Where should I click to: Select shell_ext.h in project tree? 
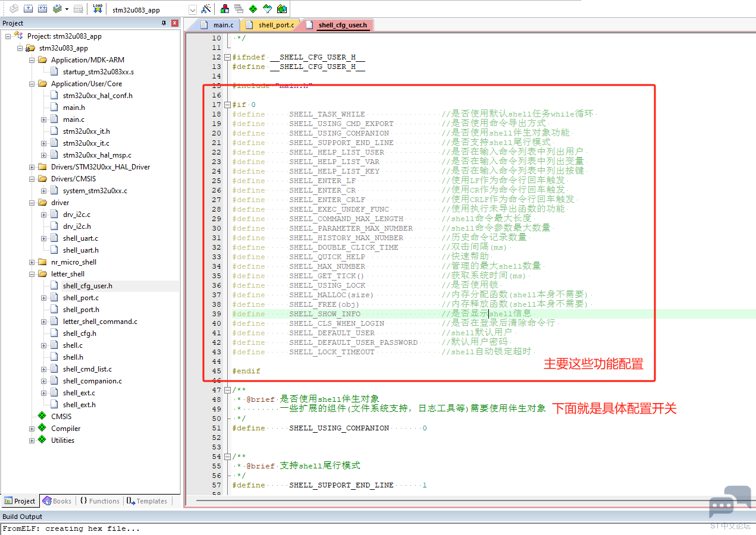tap(79, 405)
